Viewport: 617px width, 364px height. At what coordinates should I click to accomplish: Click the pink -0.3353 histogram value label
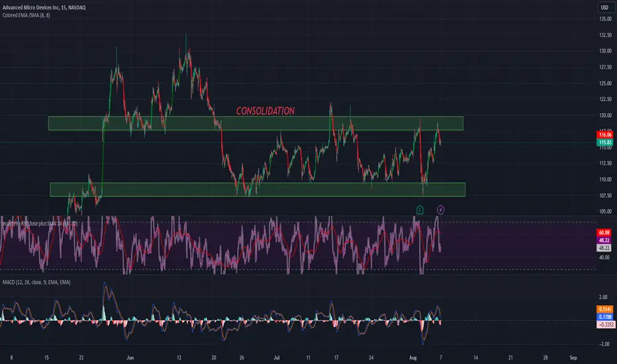(x=606, y=325)
